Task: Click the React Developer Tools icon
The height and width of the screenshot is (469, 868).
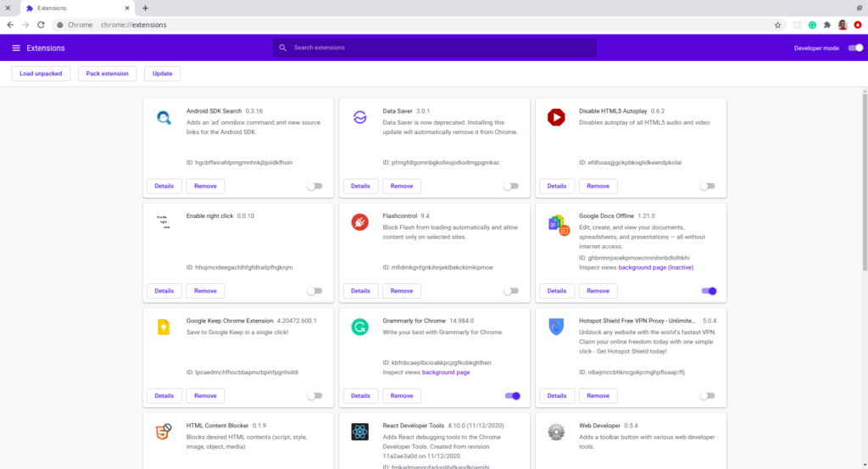Action: pyautogui.click(x=359, y=432)
